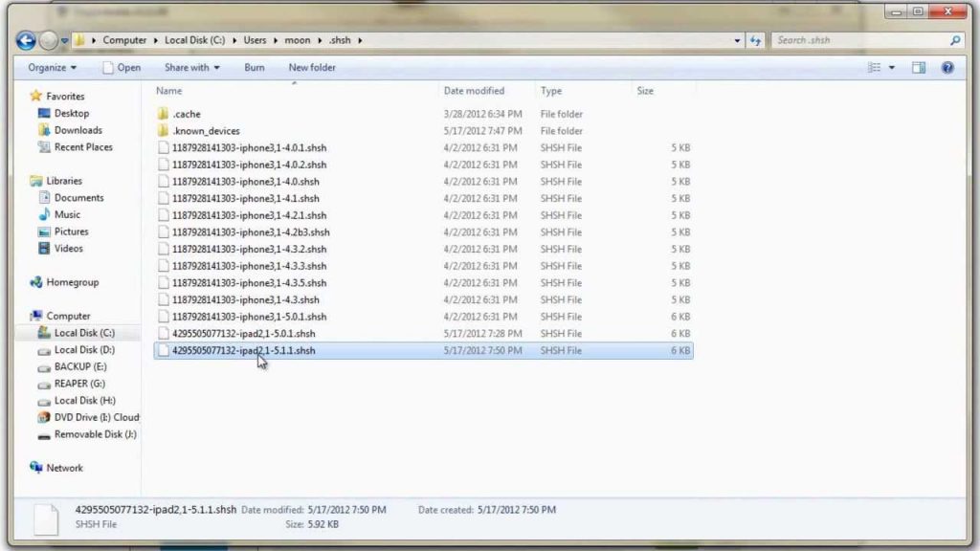Open the view options dropdown arrow
980x551 pixels.
[x=892, y=68]
